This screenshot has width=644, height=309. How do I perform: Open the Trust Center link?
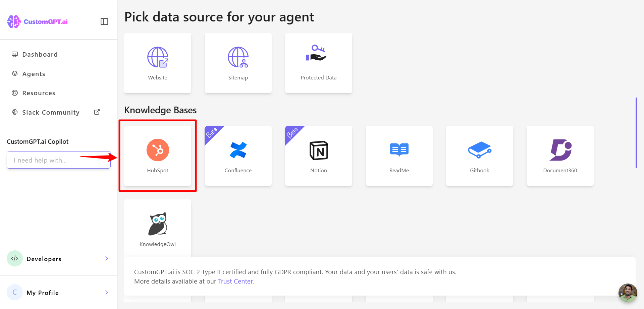pyautogui.click(x=235, y=282)
